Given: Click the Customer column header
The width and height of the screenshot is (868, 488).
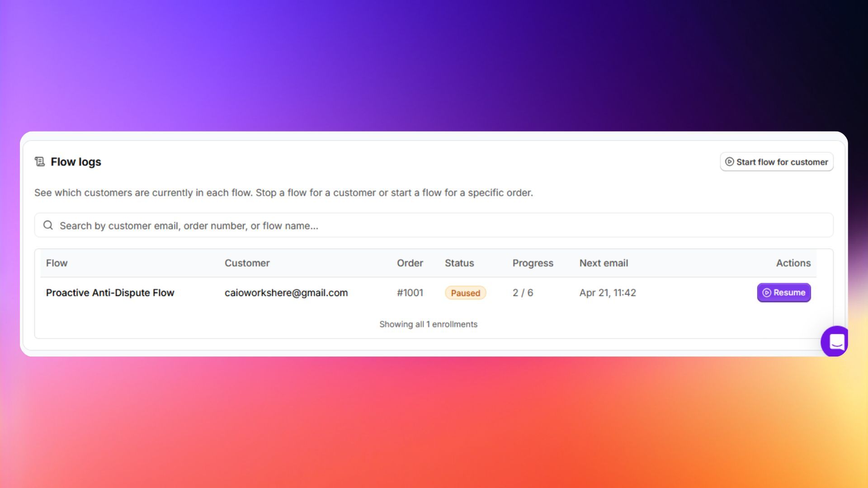Looking at the screenshot, I should (x=247, y=263).
